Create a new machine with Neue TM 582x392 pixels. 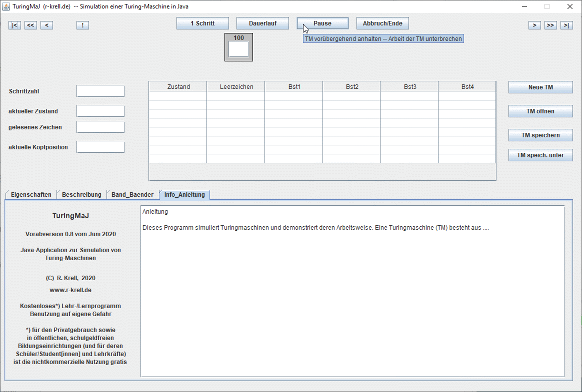[540, 87]
